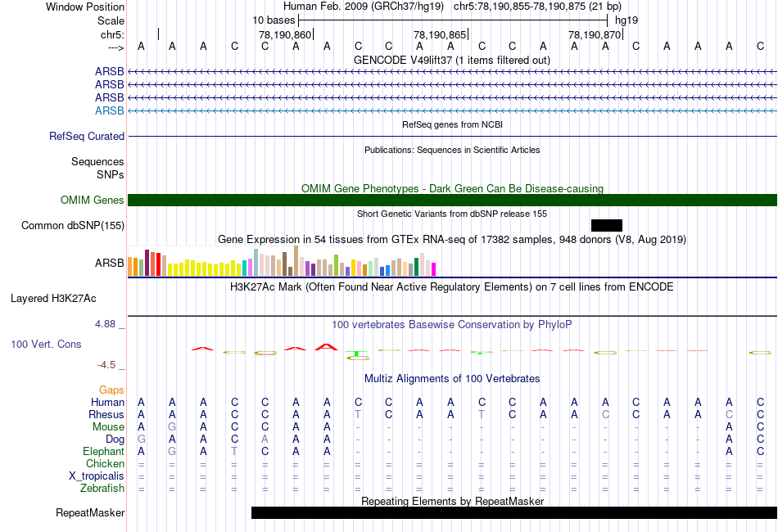This screenshot has width=778, height=532.
Task: Click the tallest tan GTEx expression bar
Action: point(296,261)
